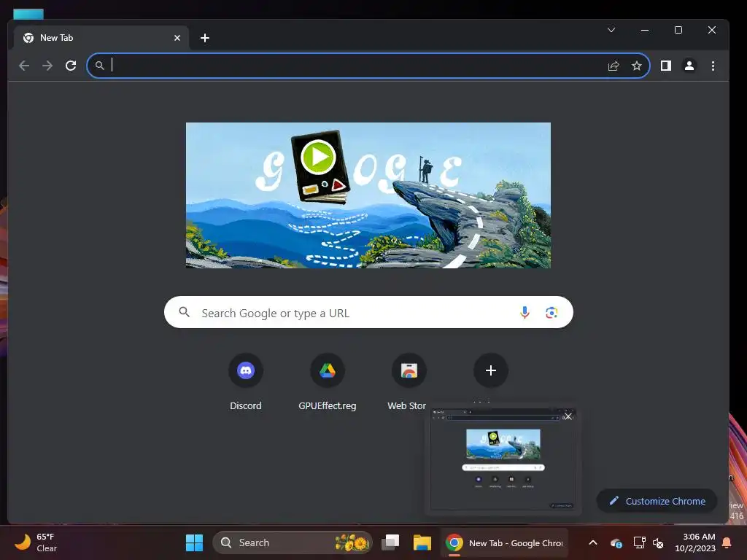Select the Chrome window preview thumbnail
This screenshot has height=560, width=747.
pyautogui.click(x=503, y=459)
